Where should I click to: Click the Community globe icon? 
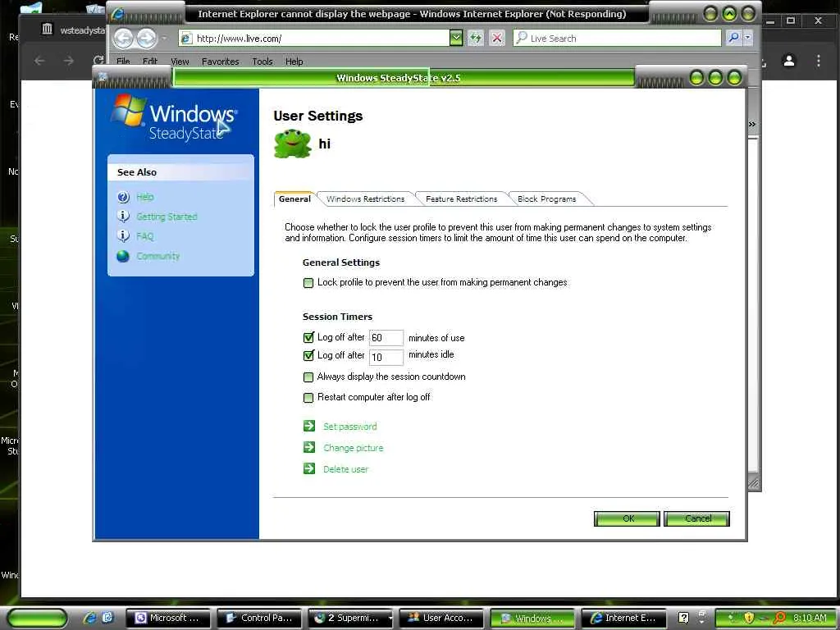tap(123, 256)
